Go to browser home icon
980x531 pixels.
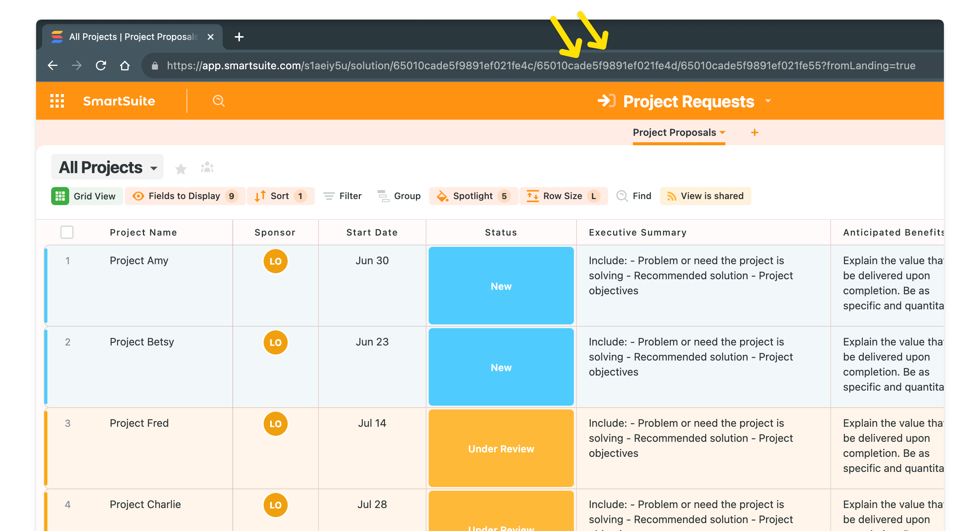pyautogui.click(x=125, y=65)
